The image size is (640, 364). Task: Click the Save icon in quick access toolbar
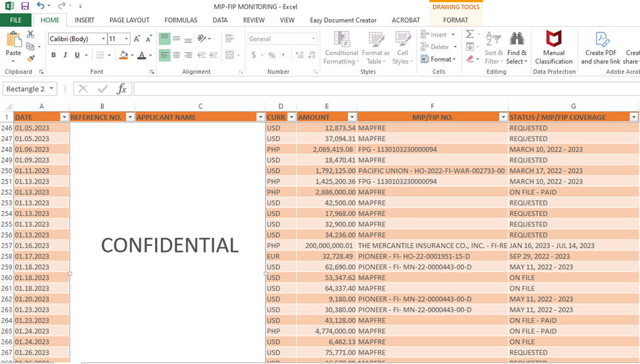[x=25, y=6]
